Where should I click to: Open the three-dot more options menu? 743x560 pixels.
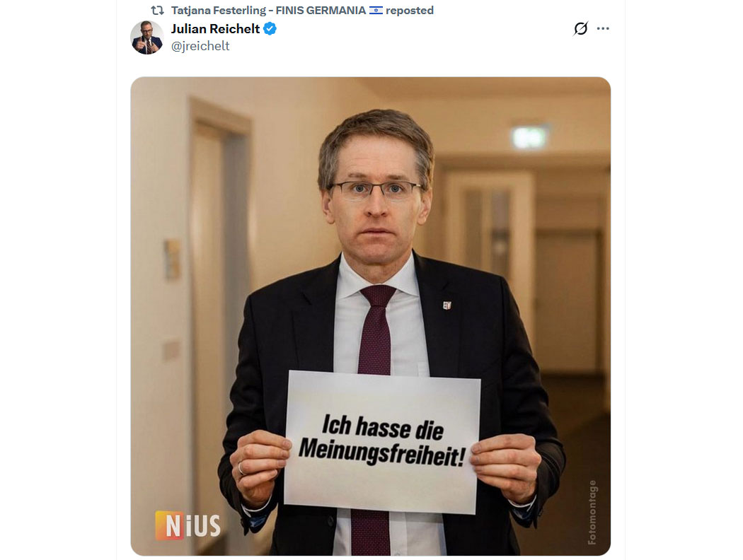[x=603, y=29]
